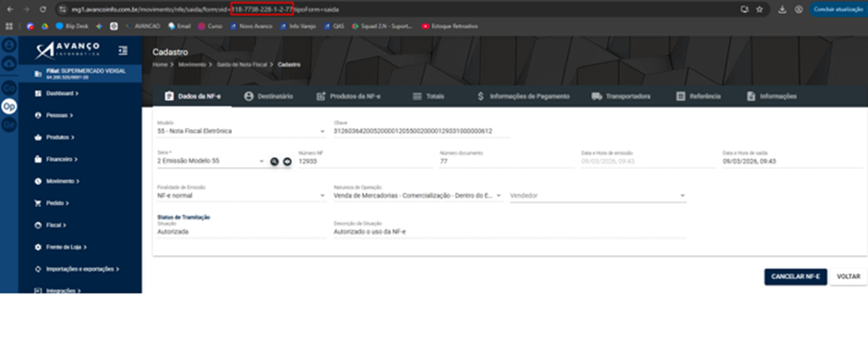Go back with the browser back arrow
This screenshot has height=352, width=868.
(10, 9)
